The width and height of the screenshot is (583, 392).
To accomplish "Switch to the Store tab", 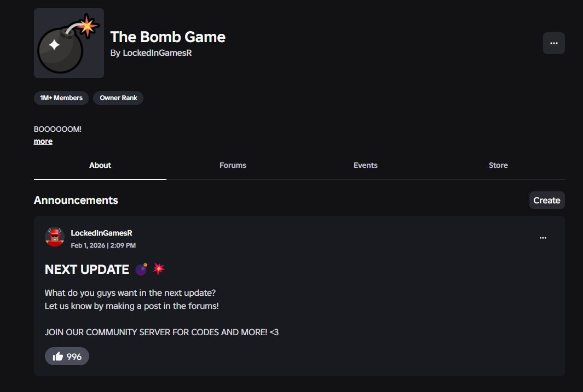I will [498, 165].
